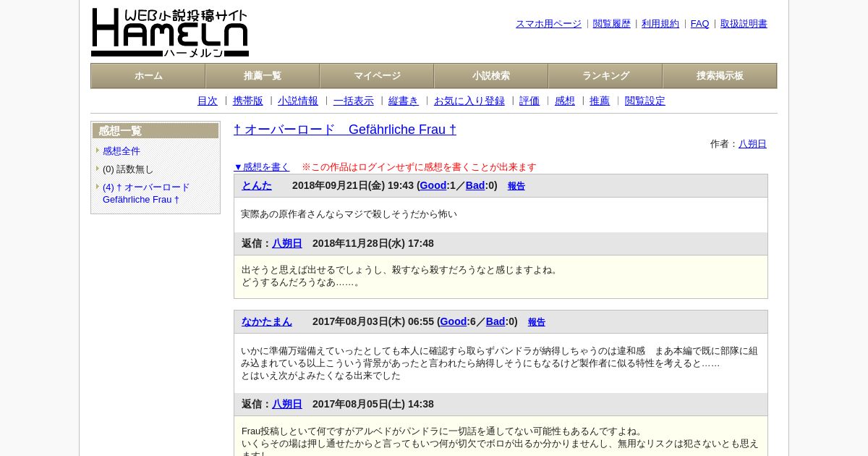The image size is (868, 456).
Task: Open the 取扱説明書 link
Action: click(x=744, y=24)
